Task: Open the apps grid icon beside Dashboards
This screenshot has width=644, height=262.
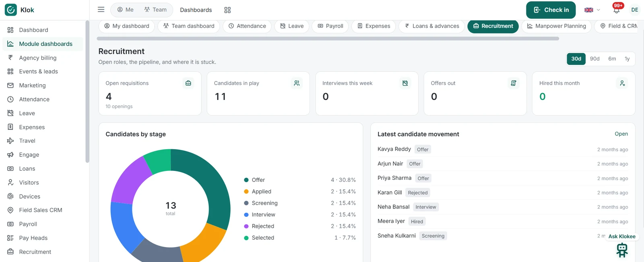Action: point(227,10)
